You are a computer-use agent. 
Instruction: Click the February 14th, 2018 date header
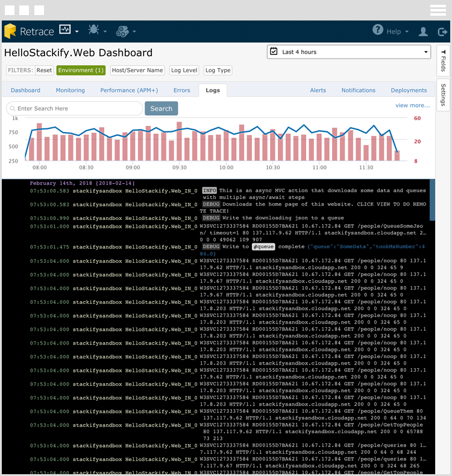82,183
